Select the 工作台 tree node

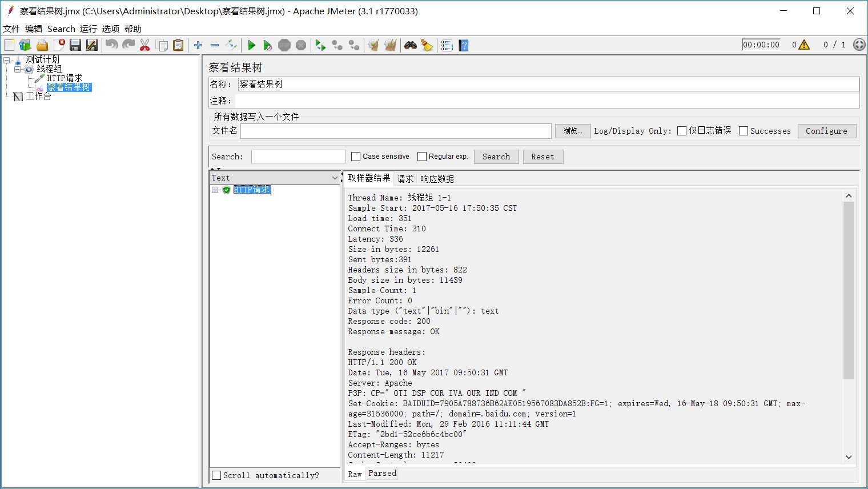38,96
